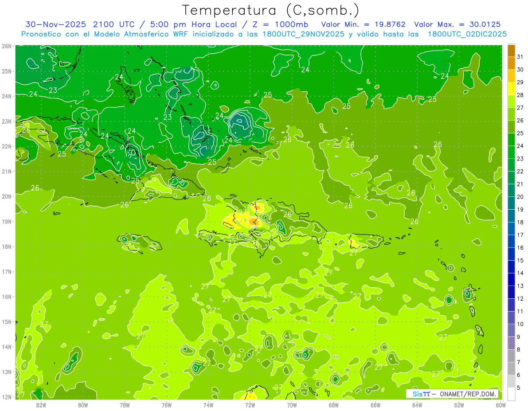Click the '16N' latitude axis label
The height and width of the screenshot is (411, 532).
[x=7, y=297]
